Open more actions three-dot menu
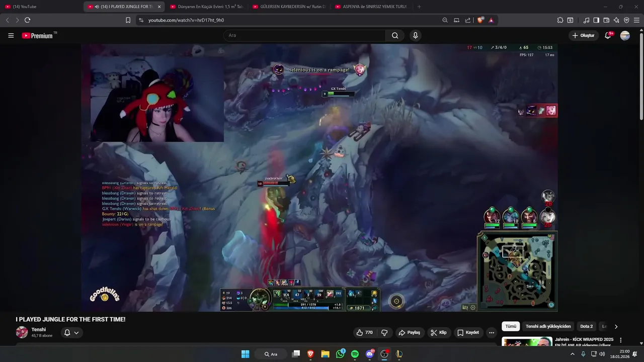The image size is (644, 362). [492, 332]
